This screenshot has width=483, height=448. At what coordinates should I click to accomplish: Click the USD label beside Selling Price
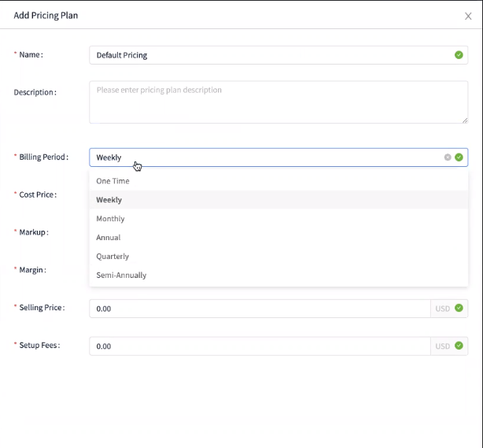click(442, 309)
